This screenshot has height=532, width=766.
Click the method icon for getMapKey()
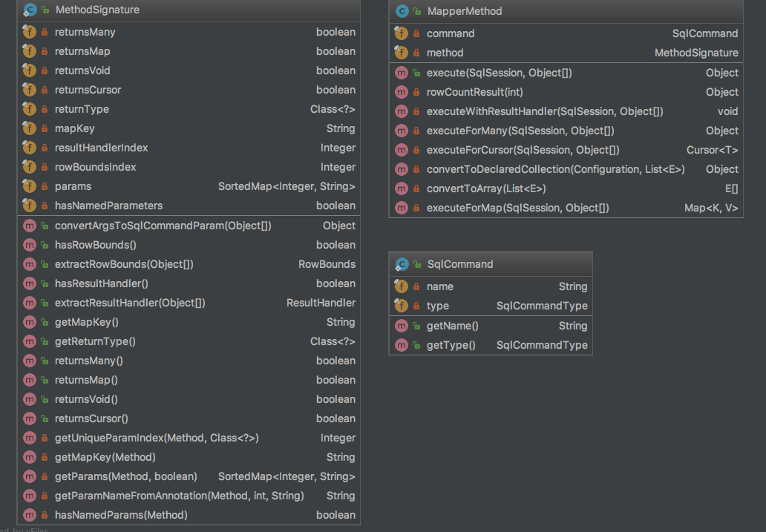tap(30, 323)
